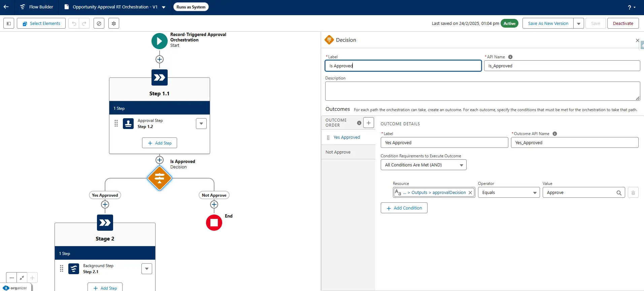Click Save As New Version
This screenshot has height=291, width=644.
click(548, 24)
